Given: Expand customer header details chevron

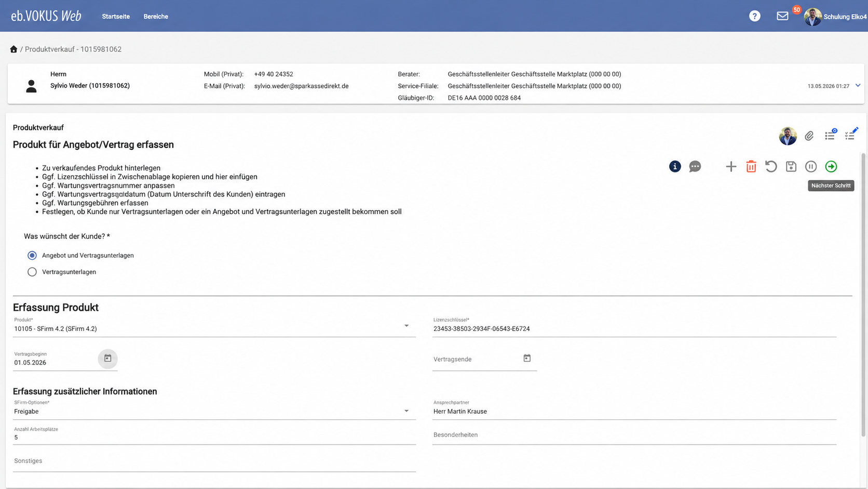Looking at the screenshot, I should coord(858,86).
